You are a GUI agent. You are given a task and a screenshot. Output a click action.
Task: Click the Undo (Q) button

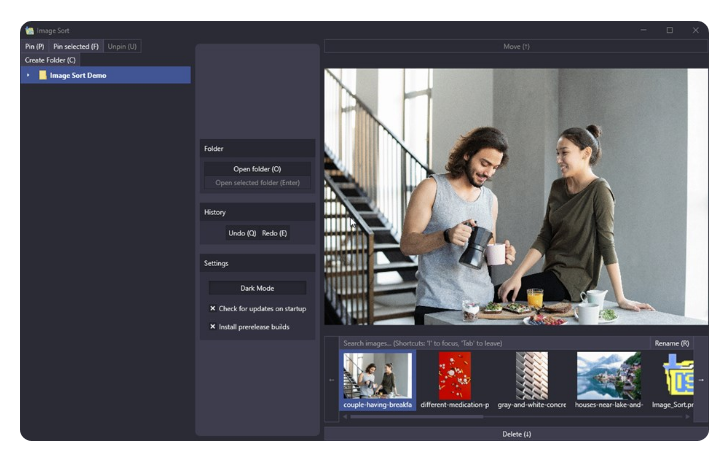[x=242, y=233]
